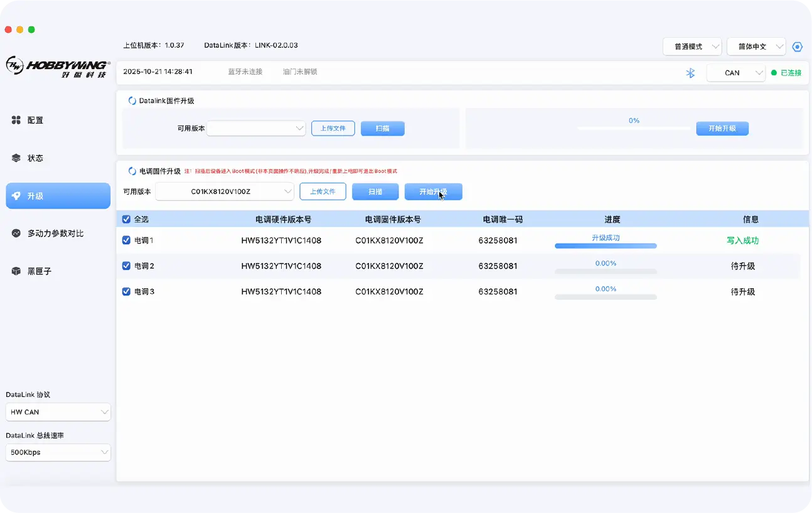The width and height of the screenshot is (812, 513).
Task: Click the 配置 sidebar grid icon
Action: pos(16,120)
